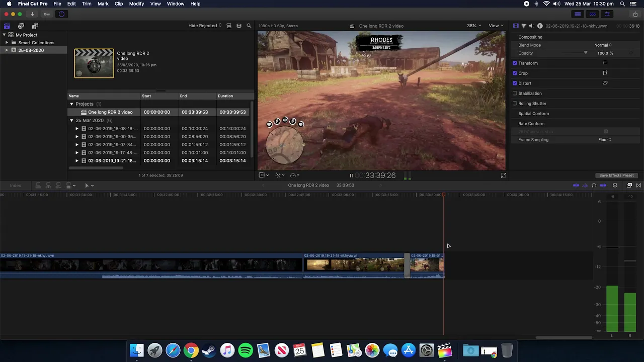Toggle the Crop checkbox

[515, 73]
